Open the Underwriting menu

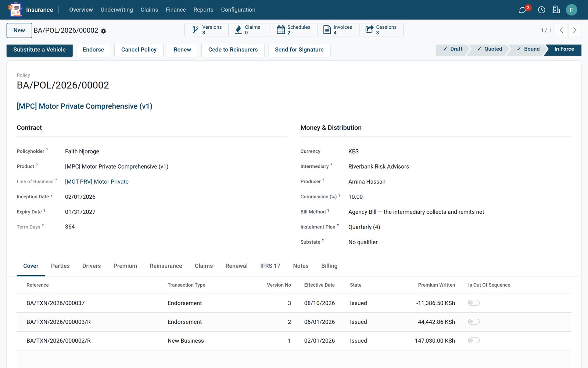(x=117, y=10)
